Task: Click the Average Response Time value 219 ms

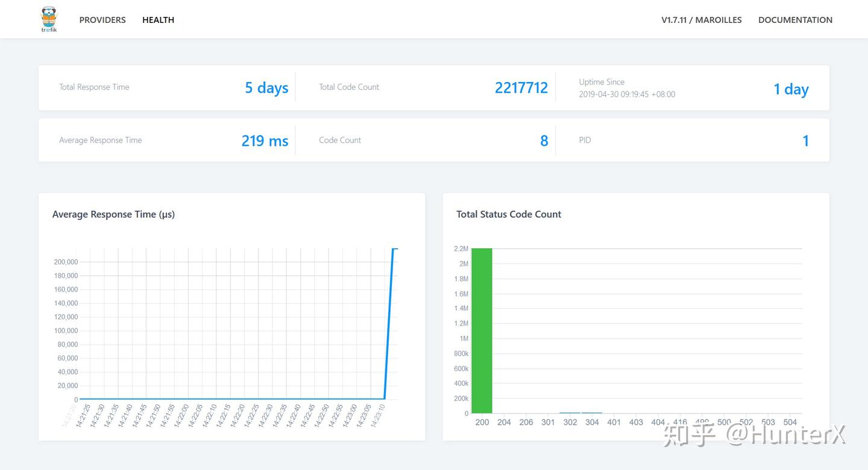Action: pyautogui.click(x=265, y=141)
